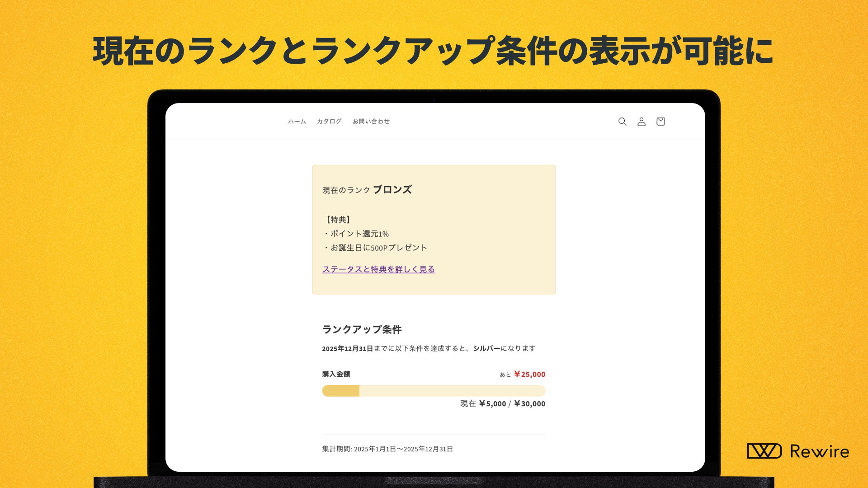Click the お誕生日に500Pプレゼント line

(x=376, y=248)
